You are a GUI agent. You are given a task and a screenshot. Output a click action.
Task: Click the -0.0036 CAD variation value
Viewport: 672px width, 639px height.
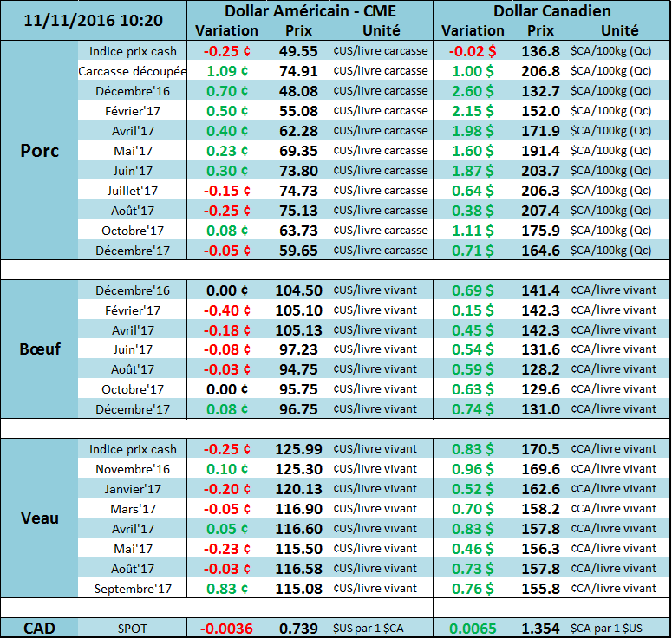227,628
